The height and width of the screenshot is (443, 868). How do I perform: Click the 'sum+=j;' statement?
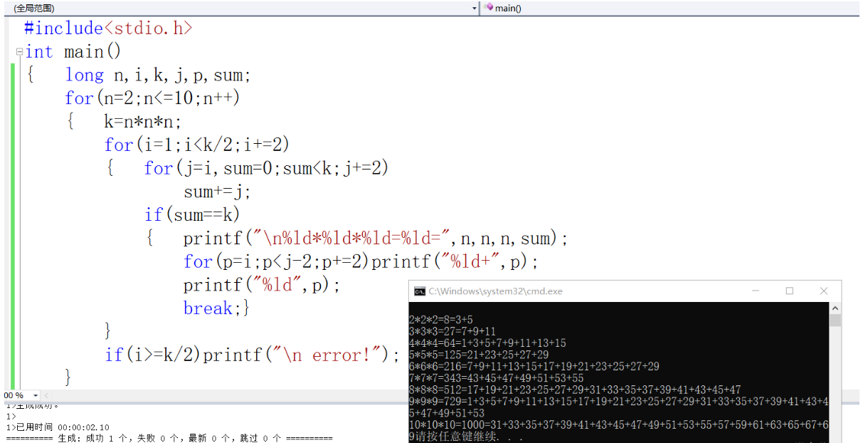click(x=217, y=192)
